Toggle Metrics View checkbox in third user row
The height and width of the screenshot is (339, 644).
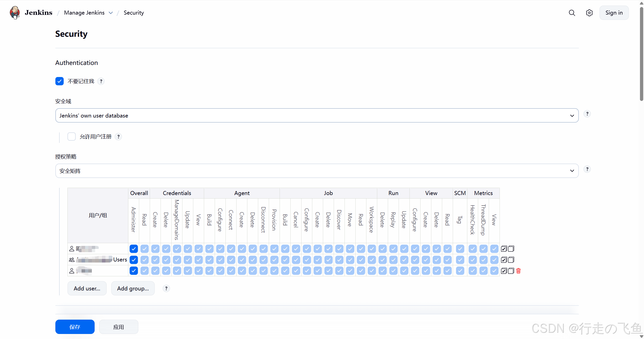point(494,271)
